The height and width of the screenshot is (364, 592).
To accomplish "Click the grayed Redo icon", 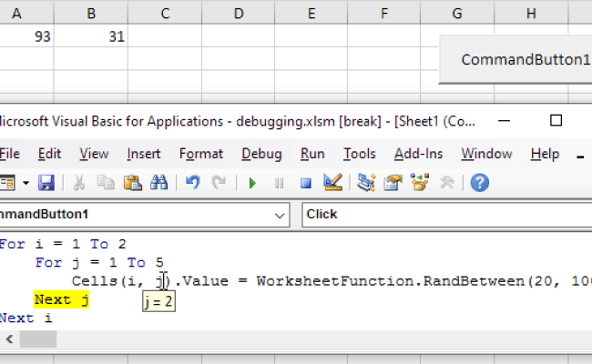I will [219, 183].
